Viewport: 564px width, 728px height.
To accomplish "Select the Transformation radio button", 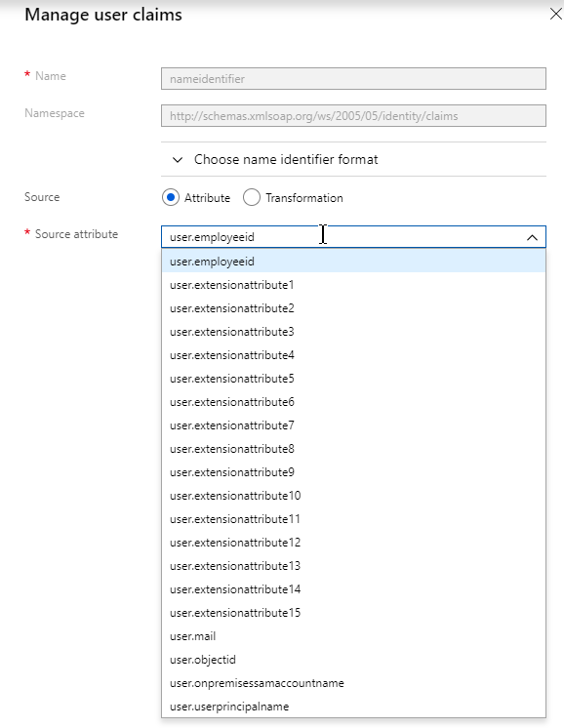I will pyautogui.click(x=252, y=198).
